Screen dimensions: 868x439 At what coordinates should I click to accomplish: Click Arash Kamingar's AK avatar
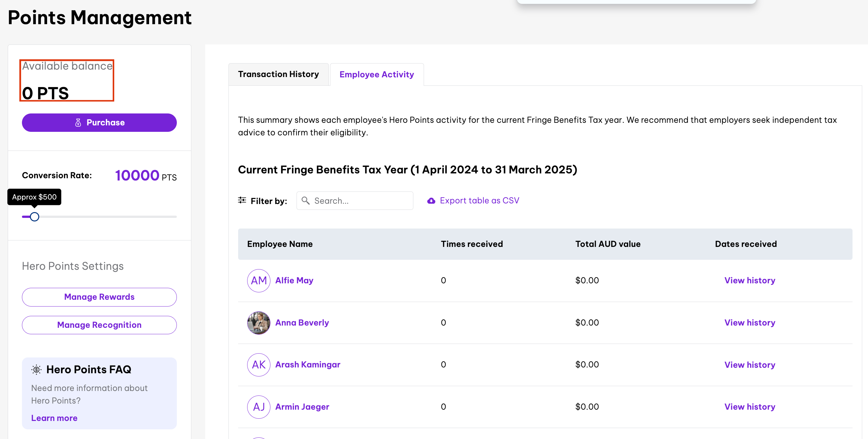coord(258,365)
